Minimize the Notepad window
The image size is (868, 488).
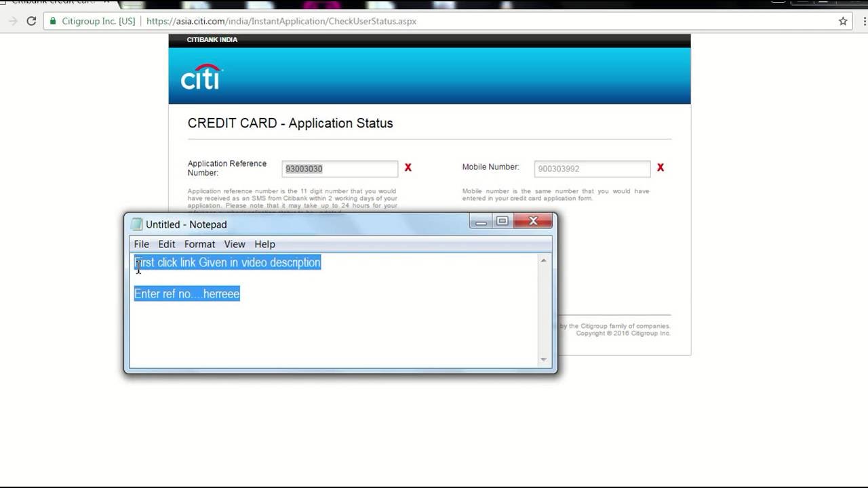[481, 222]
